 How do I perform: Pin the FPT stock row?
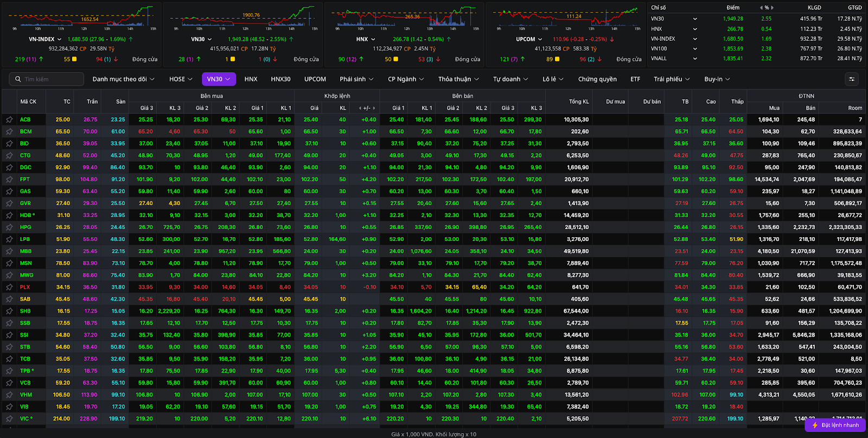point(9,179)
